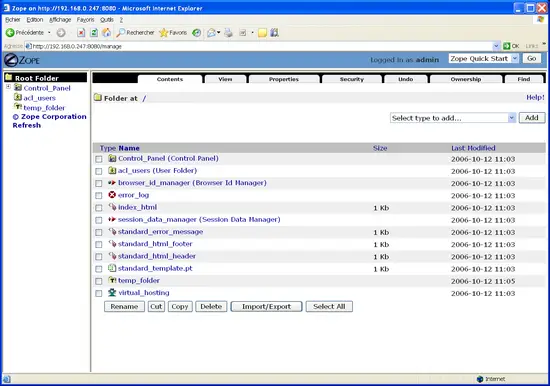Open the Affichage menu
The image size is (550, 386).
(60, 20)
